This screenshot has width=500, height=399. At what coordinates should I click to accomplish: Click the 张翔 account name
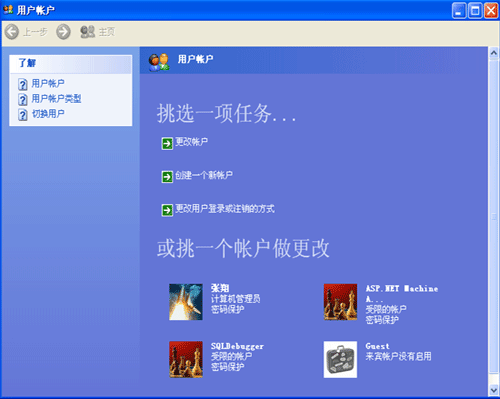(220, 288)
